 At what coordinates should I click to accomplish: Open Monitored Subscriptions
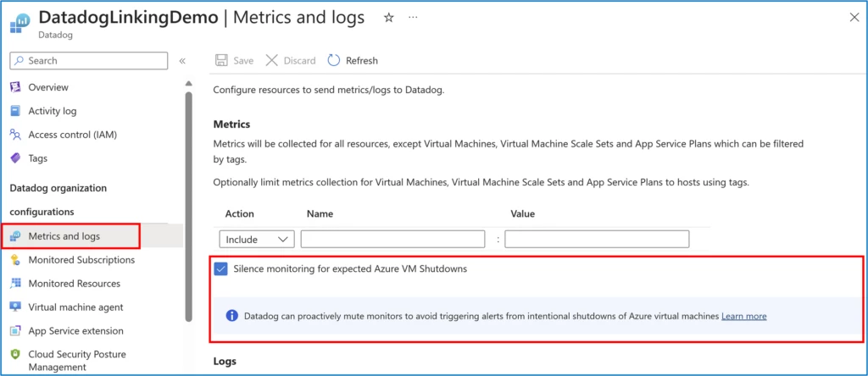click(x=81, y=260)
